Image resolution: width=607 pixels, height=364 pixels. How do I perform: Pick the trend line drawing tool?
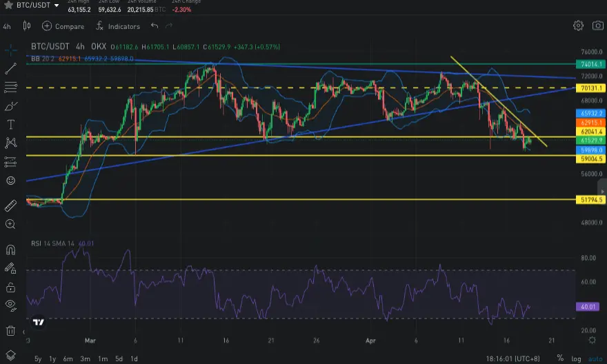pyautogui.click(x=10, y=68)
